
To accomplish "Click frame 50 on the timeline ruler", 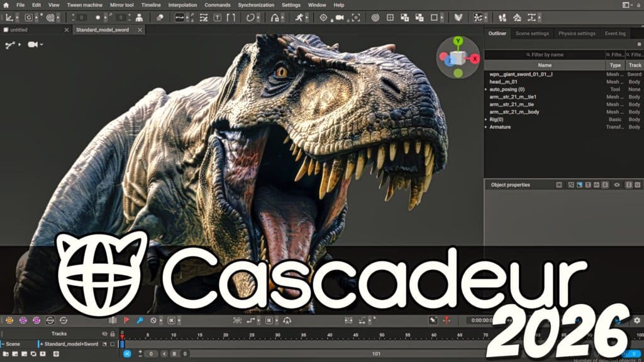I will point(382,335).
